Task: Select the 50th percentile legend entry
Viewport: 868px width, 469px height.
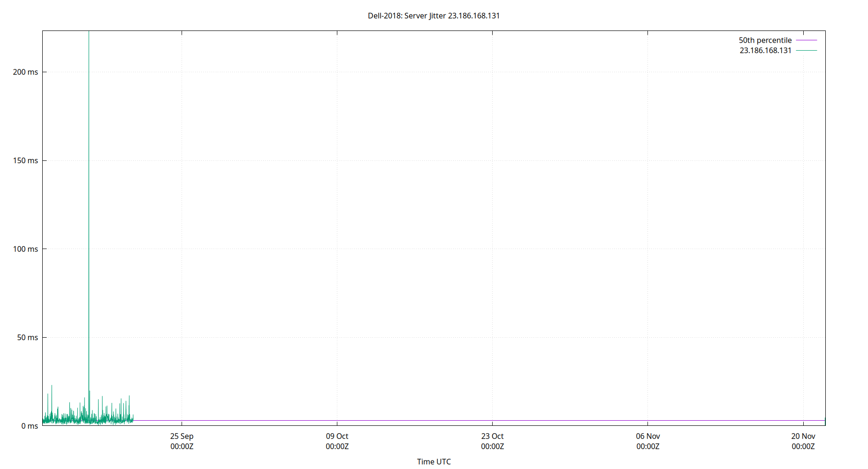Action: (765, 40)
